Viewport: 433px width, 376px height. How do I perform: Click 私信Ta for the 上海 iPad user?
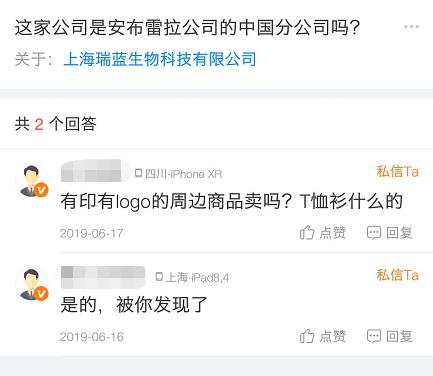[x=397, y=275]
